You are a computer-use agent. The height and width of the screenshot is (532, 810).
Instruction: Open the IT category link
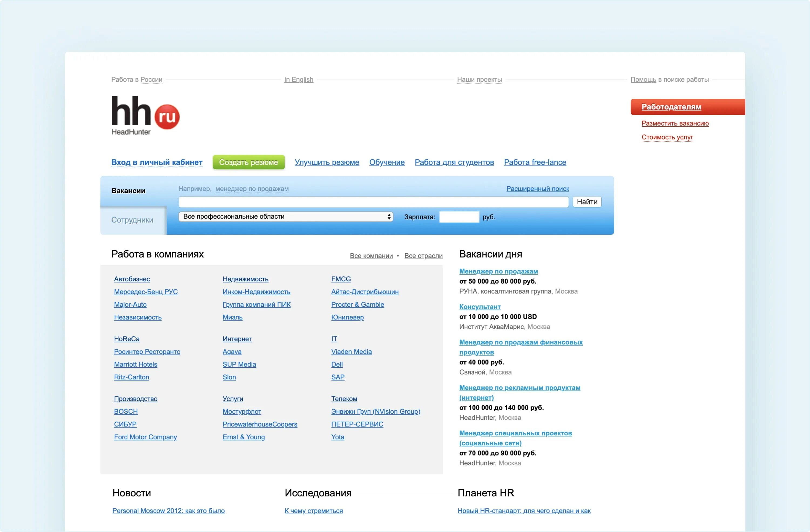(334, 339)
